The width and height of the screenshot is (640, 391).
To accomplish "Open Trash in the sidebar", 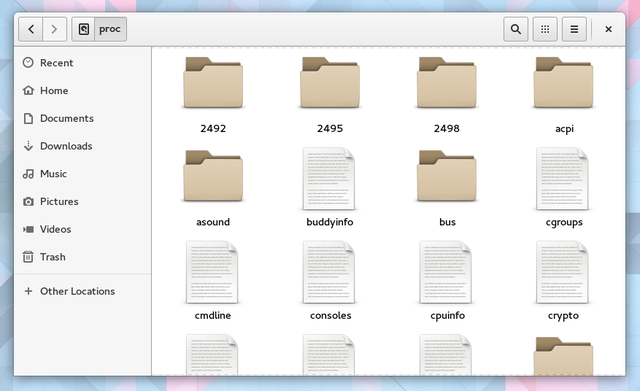I will [x=82, y=257].
